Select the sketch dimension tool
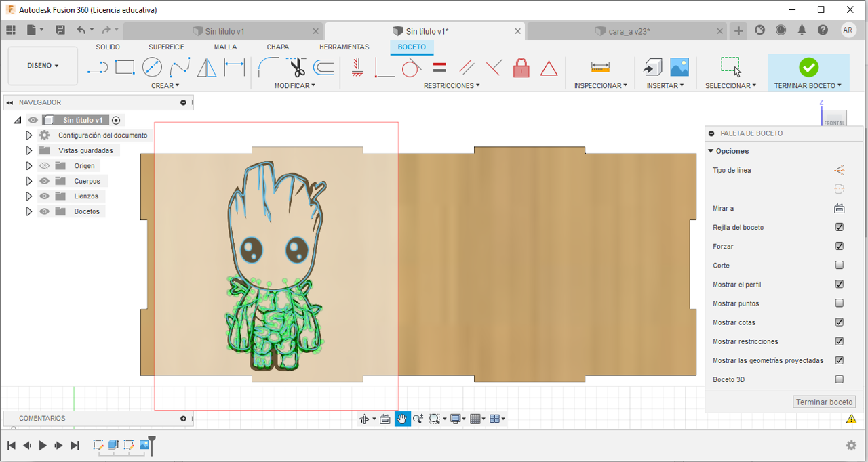 [234, 67]
